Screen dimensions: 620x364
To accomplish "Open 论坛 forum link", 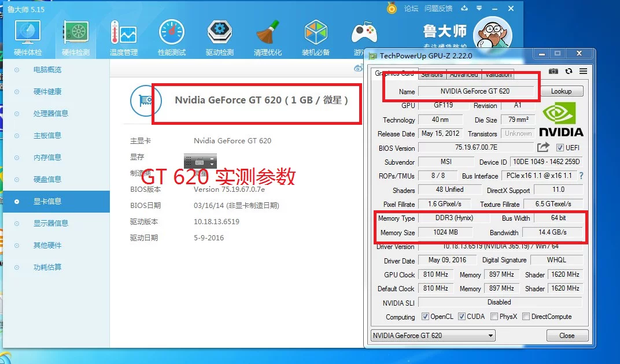I will coord(411,8).
